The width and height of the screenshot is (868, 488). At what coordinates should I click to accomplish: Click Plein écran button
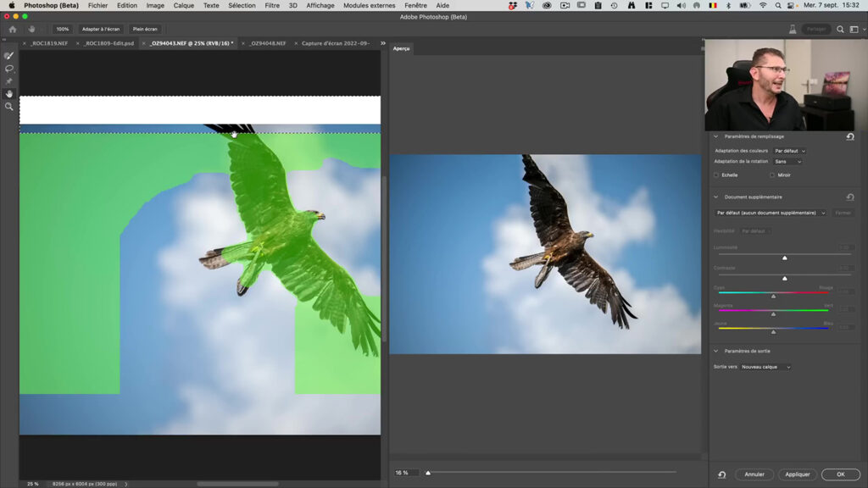click(145, 30)
